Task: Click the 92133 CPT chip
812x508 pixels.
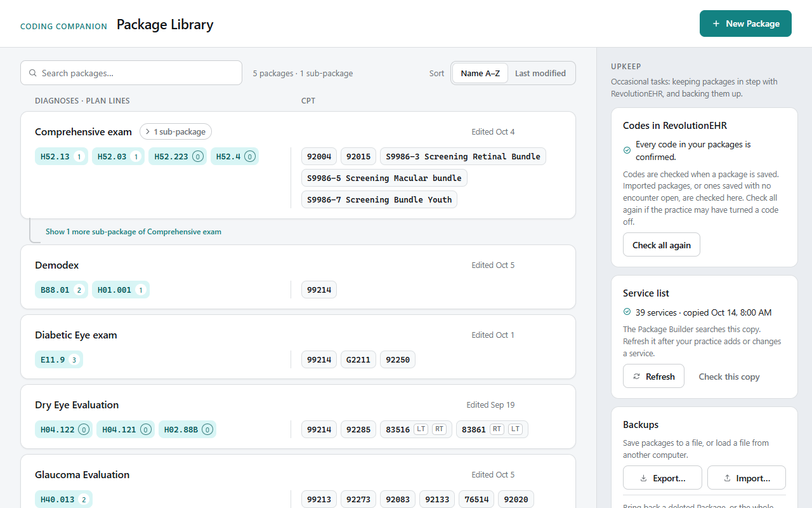Action: click(437, 499)
